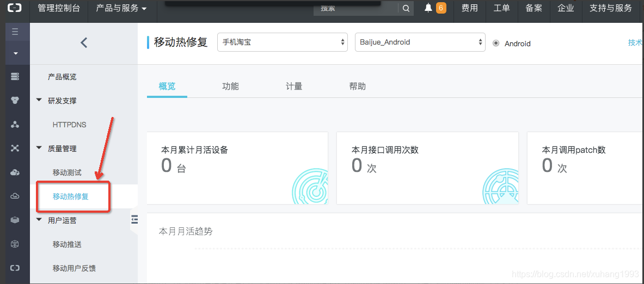The width and height of the screenshot is (644, 284).
Task: Open the server stack icon in rail
Action: pos(15,76)
